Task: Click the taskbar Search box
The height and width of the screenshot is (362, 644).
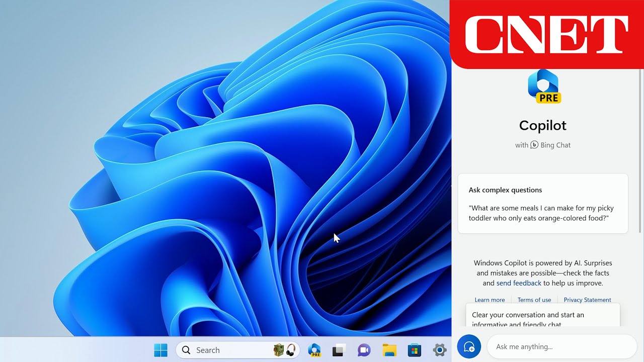Action: point(237,350)
